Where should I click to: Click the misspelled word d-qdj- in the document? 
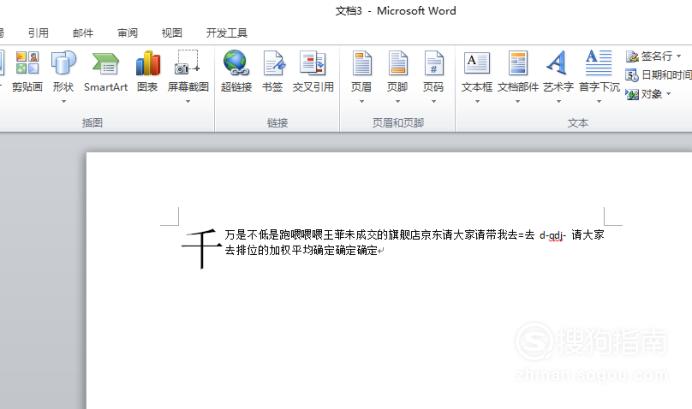pyautogui.click(x=552, y=235)
